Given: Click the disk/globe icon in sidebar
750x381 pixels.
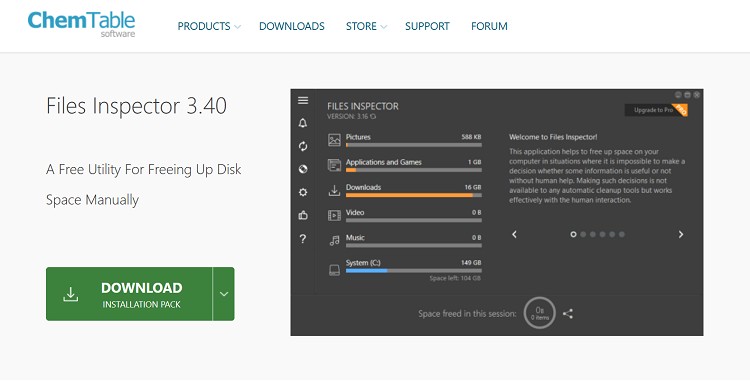Looking at the screenshot, I should click(303, 169).
